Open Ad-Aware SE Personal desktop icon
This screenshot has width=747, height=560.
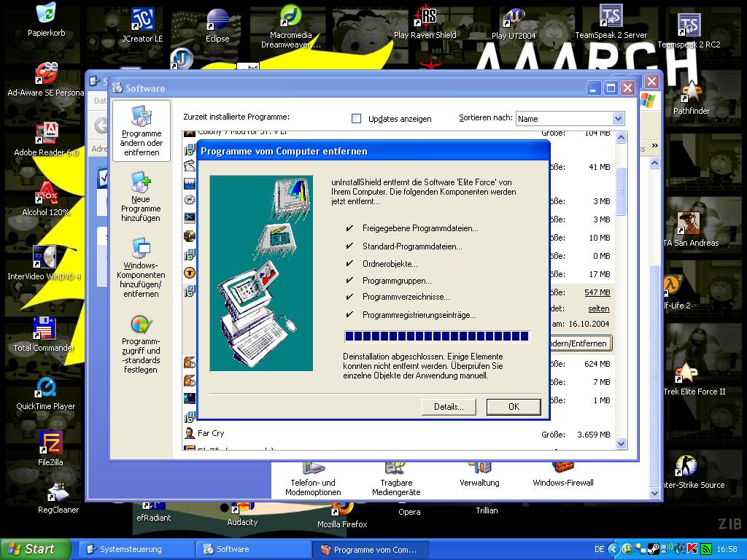point(46,79)
